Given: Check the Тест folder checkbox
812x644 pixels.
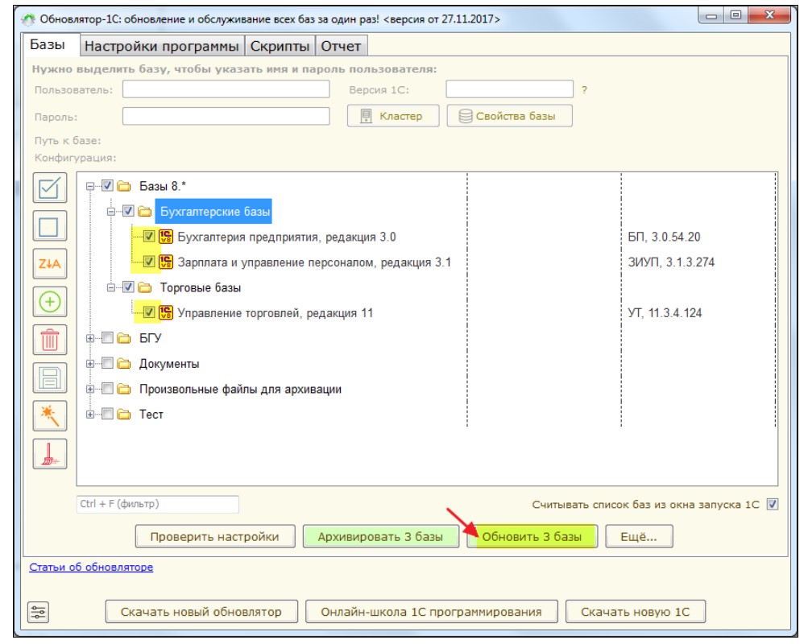Looking at the screenshot, I should (107, 414).
